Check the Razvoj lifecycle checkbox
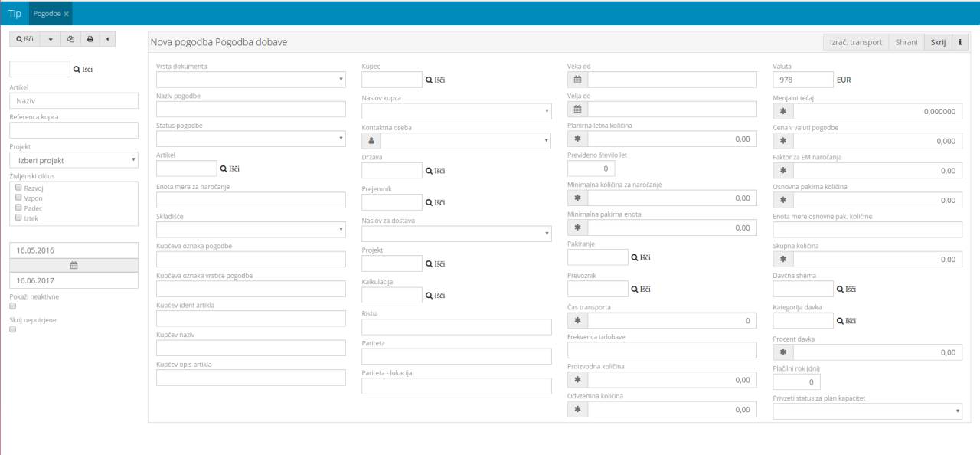The image size is (980, 455). pyautogui.click(x=18, y=188)
